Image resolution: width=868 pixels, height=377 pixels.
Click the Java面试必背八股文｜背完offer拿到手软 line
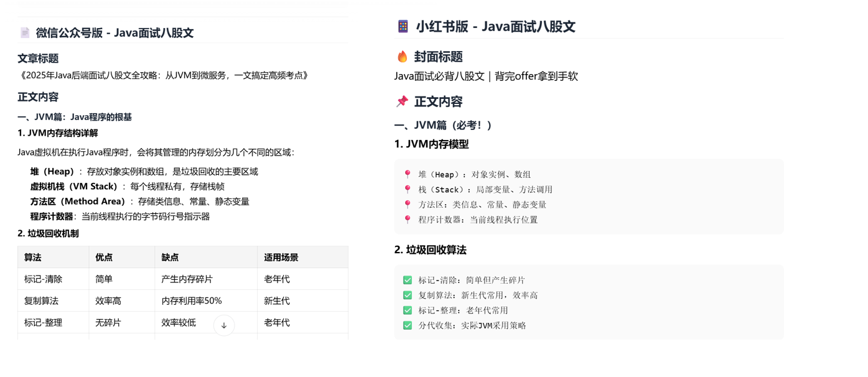pyautogui.click(x=487, y=77)
